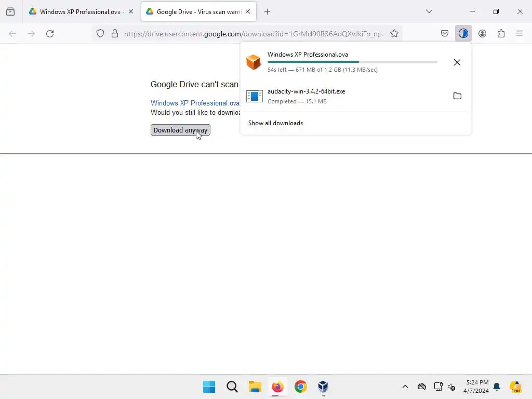Click Firefox icon in taskbar
Viewport: 532px width, 399px height.
coord(277,387)
